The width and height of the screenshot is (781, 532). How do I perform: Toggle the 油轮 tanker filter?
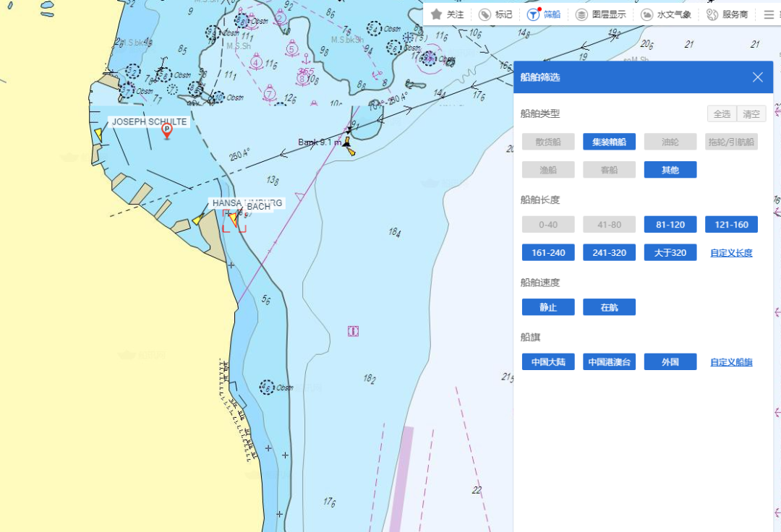(x=670, y=142)
